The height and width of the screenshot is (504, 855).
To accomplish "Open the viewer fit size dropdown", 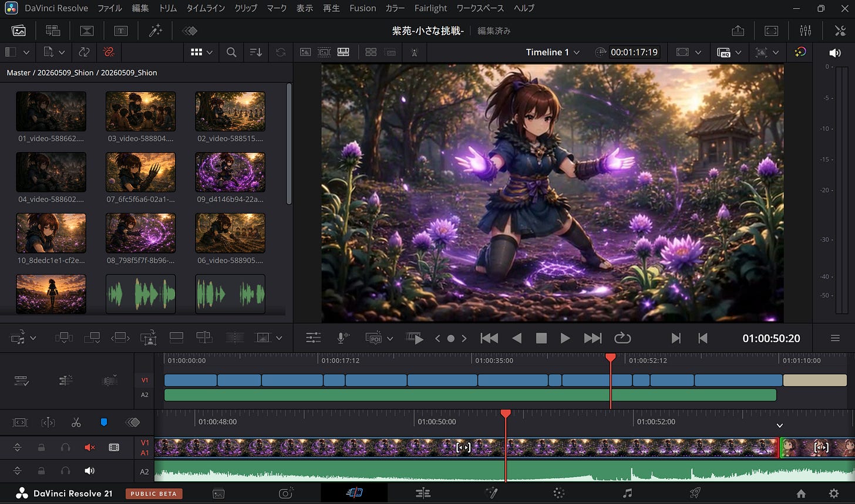I will 689,52.
